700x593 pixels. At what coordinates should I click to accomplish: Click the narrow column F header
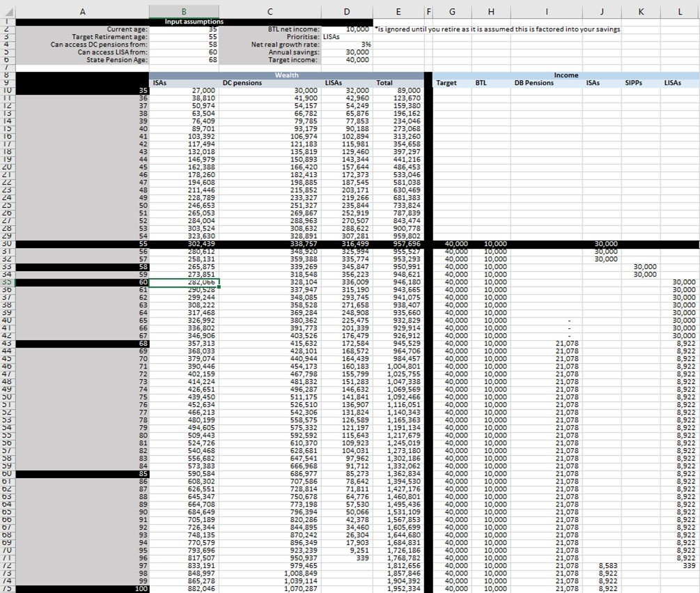(x=428, y=10)
